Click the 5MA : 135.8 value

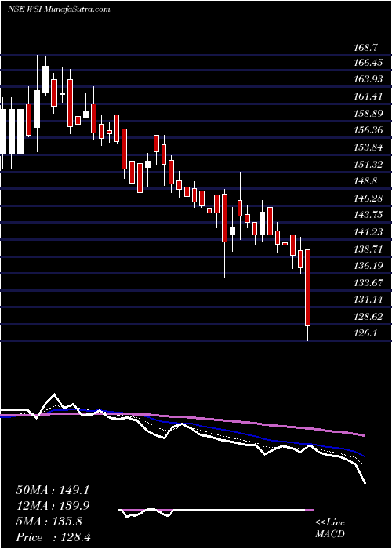point(49,522)
